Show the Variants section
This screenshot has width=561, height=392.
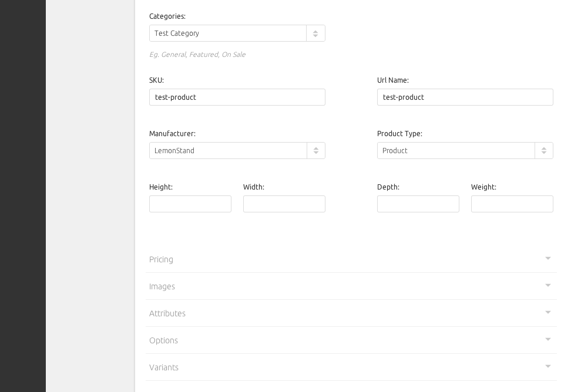[x=164, y=367]
